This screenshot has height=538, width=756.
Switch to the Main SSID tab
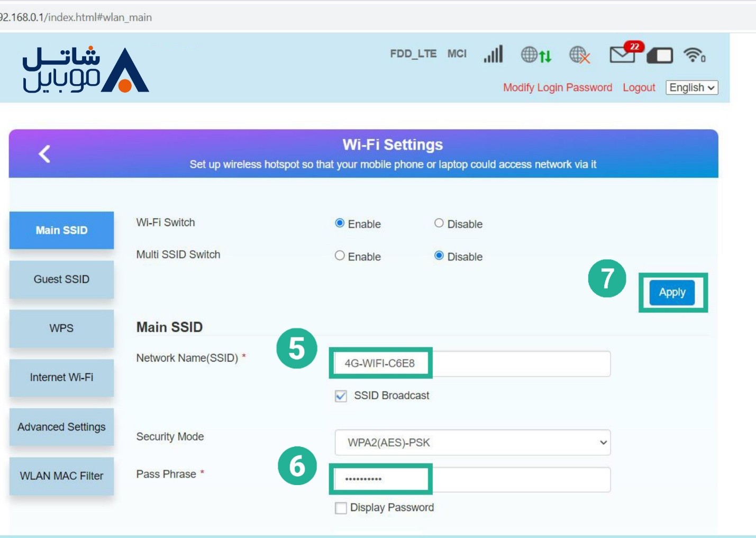61,230
